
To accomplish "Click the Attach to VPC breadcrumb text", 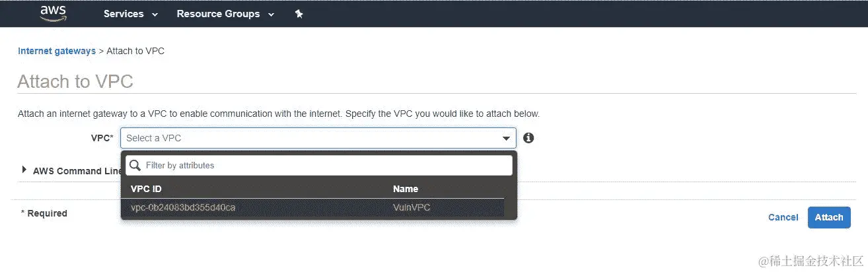I will (x=135, y=51).
